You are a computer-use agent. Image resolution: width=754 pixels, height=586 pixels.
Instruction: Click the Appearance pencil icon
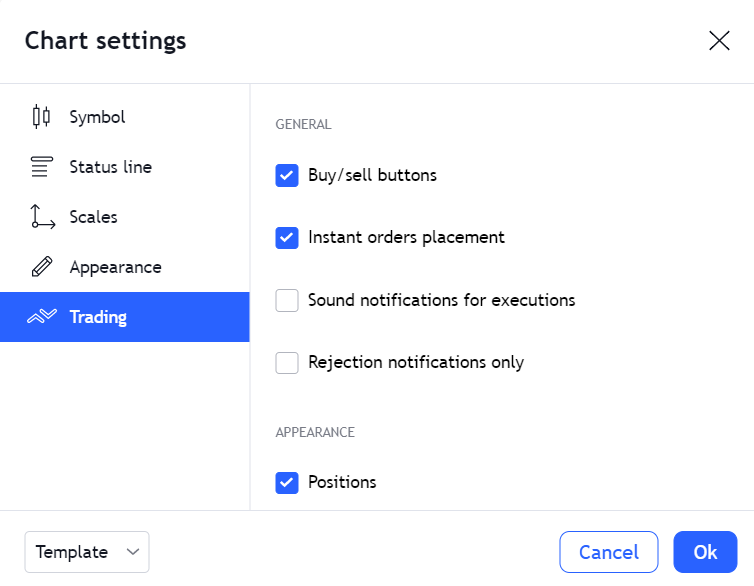[42, 267]
